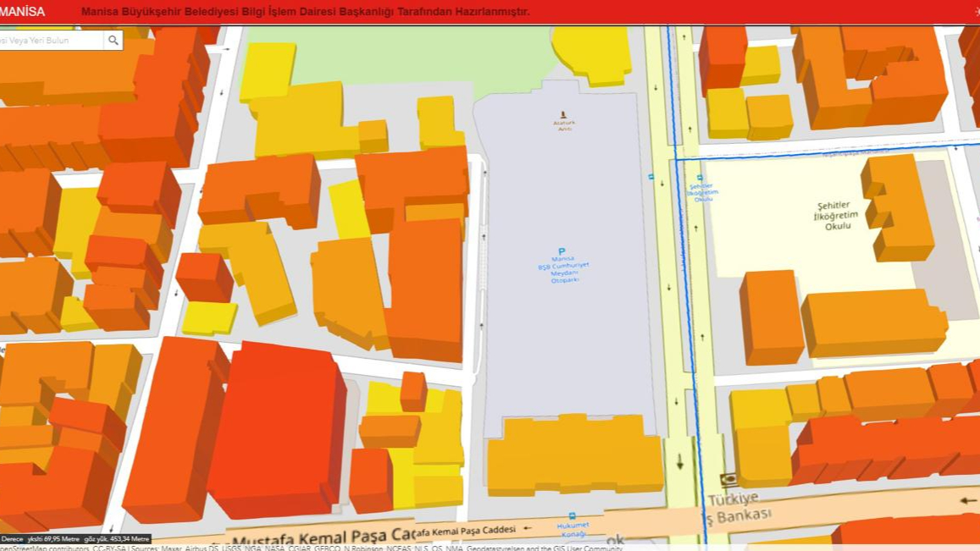Click the header text about Bilgi İşlem Dairesi
Image resolution: width=980 pixels, height=551 pixels.
pyautogui.click(x=305, y=12)
